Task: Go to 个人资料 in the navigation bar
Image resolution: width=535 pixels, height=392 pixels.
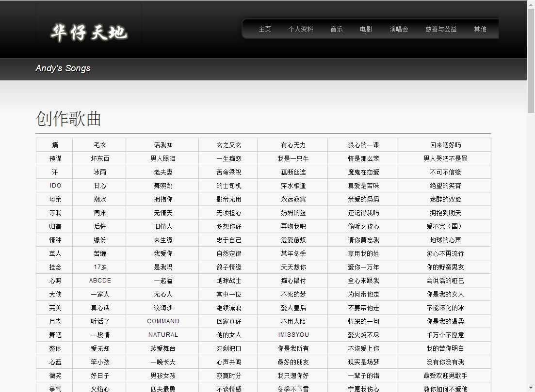Action: click(301, 29)
